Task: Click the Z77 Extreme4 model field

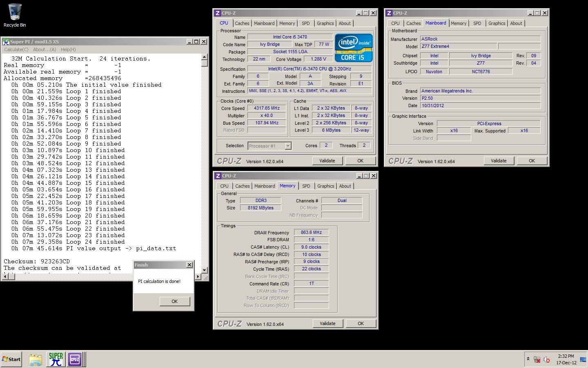Action: tap(458, 46)
